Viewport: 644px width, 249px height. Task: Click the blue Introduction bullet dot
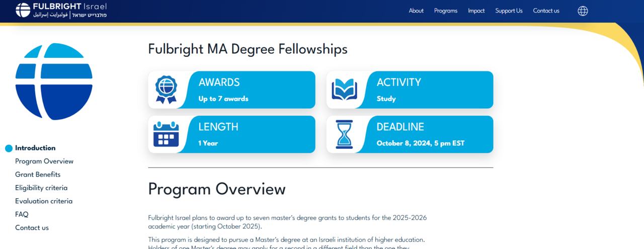9,148
